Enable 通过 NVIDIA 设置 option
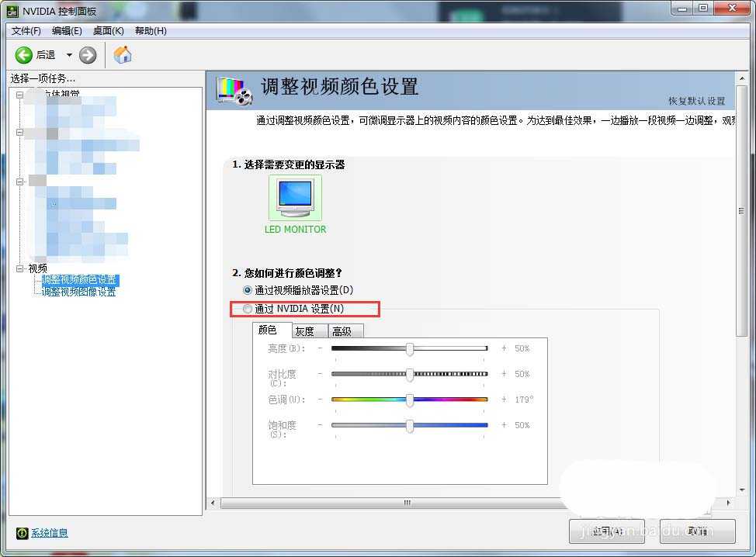This screenshot has width=756, height=557. (248, 309)
